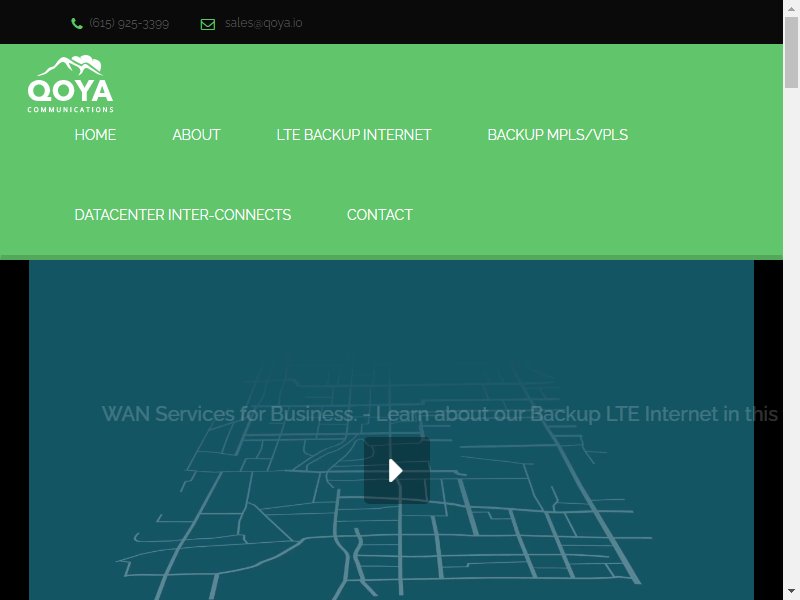Email the sales@qoya.io address

263,23
